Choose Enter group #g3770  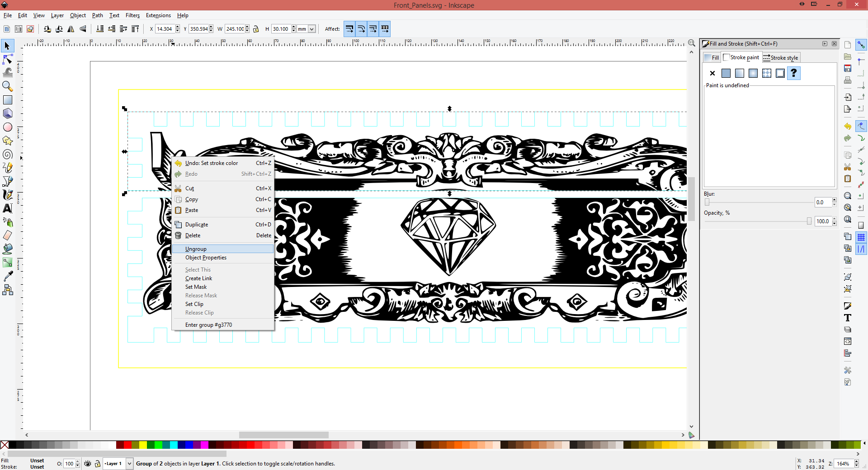(x=223, y=325)
